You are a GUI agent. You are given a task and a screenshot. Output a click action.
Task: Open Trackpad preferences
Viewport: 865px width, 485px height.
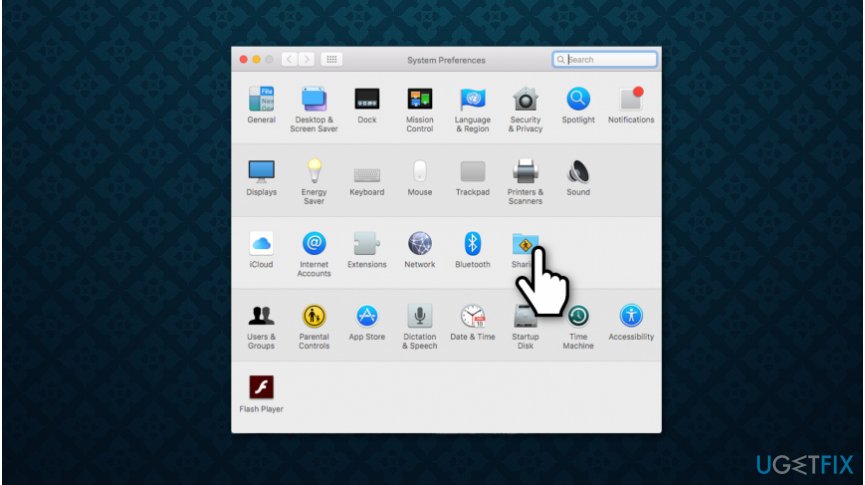(x=473, y=172)
